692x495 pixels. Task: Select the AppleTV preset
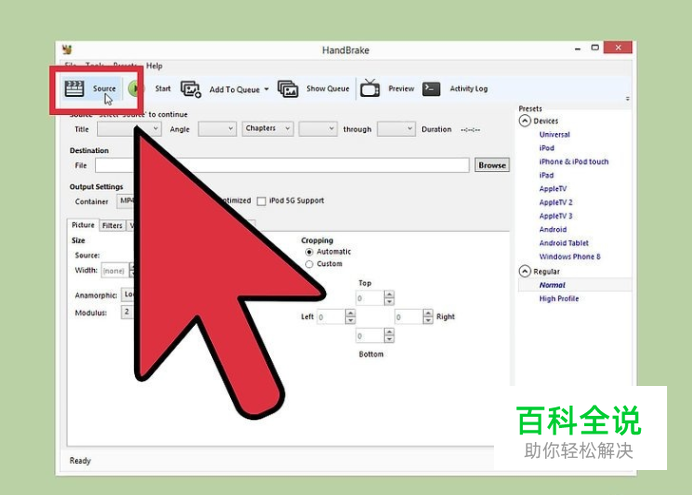click(553, 189)
